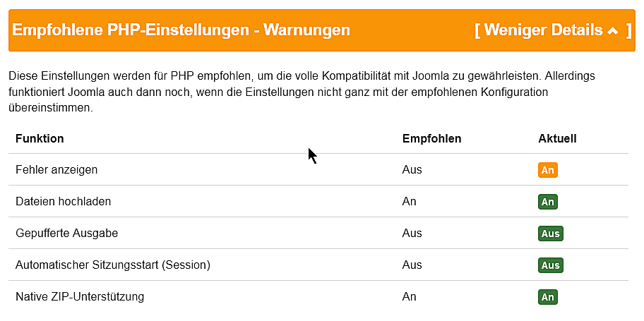
Task: Click the recommended Aus value for Fehler anzeigen
Action: (412, 170)
